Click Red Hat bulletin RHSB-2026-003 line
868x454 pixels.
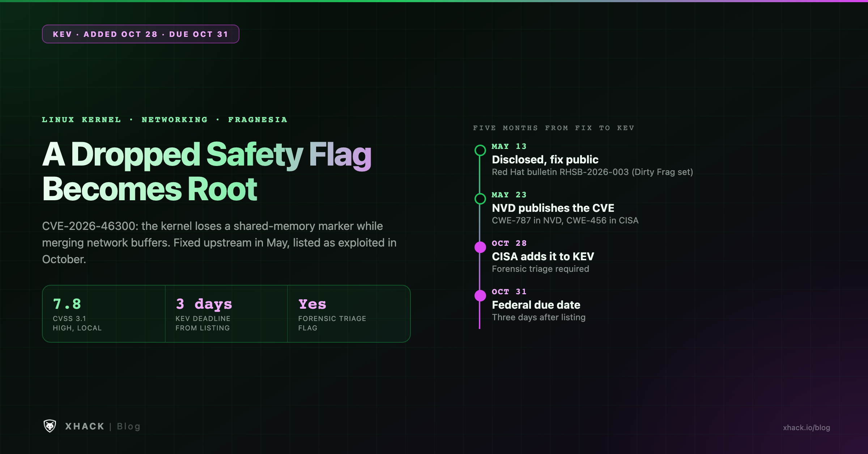[592, 172]
